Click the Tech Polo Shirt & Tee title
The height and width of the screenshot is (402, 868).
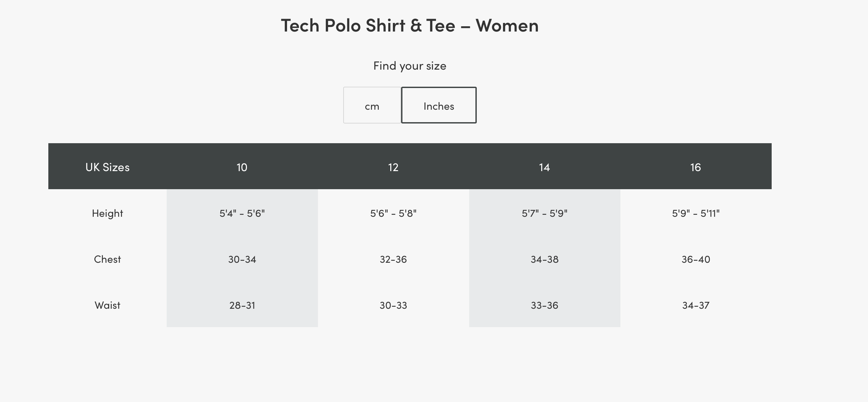pos(410,25)
